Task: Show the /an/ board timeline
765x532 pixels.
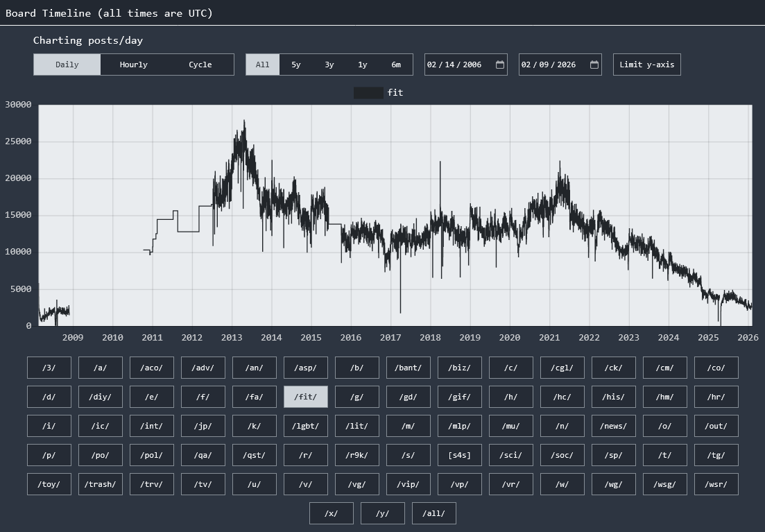Action: point(255,368)
